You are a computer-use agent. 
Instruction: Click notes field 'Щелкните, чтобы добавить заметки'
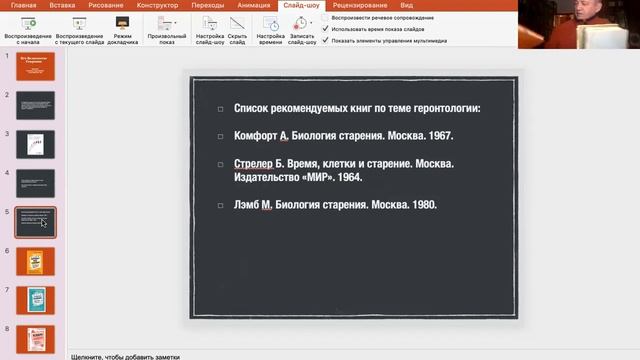[x=125, y=357]
